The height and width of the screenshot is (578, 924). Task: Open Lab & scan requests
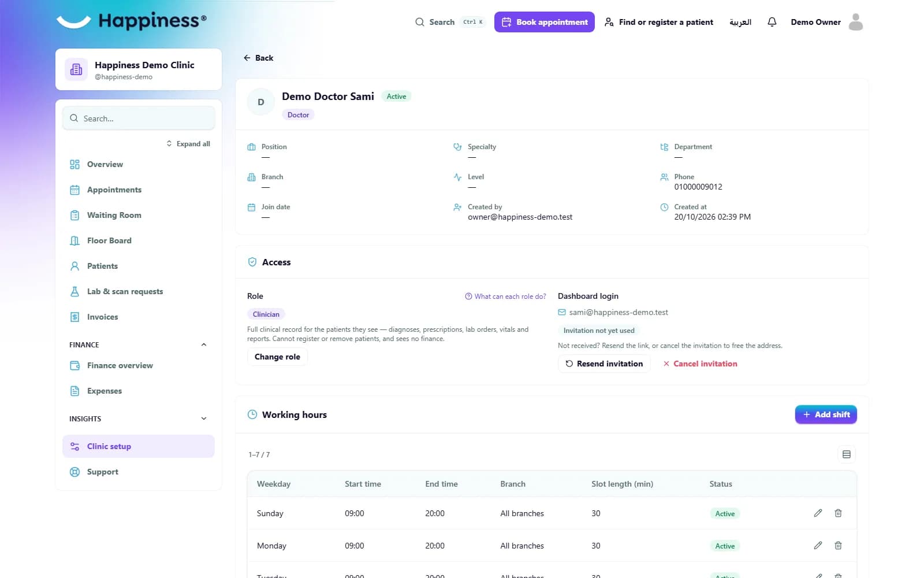pyautogui.click(x=139, y=291)
